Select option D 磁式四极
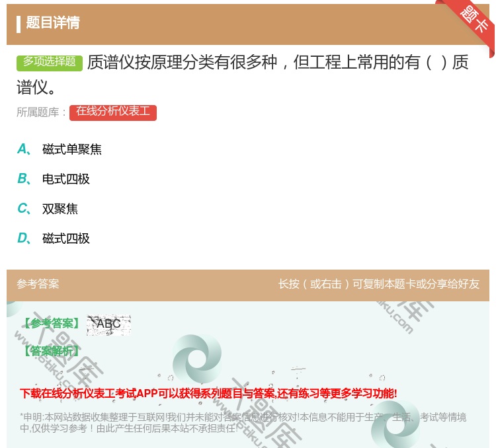This screenshot has height=448, width=496. tap(54, 239)
